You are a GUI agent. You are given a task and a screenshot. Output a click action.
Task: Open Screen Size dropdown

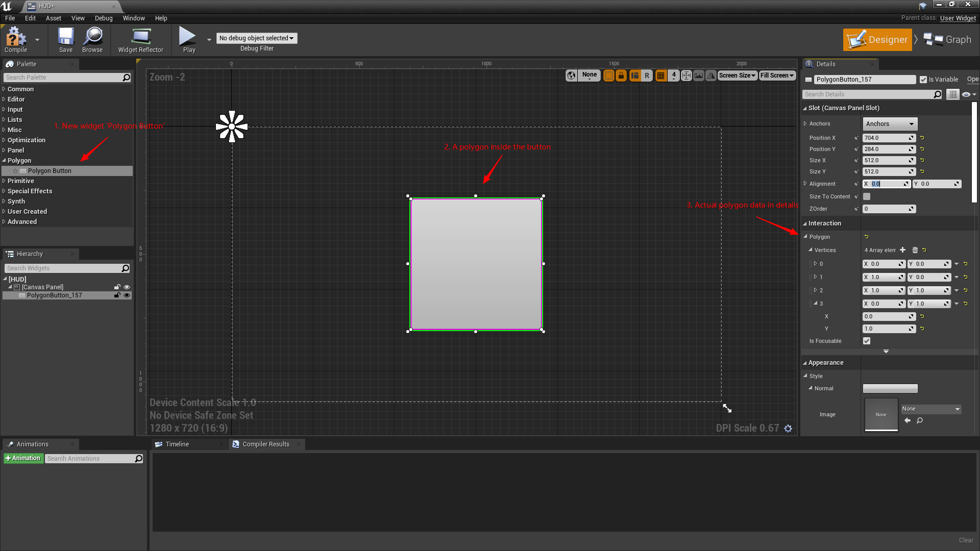click(737, 76)
